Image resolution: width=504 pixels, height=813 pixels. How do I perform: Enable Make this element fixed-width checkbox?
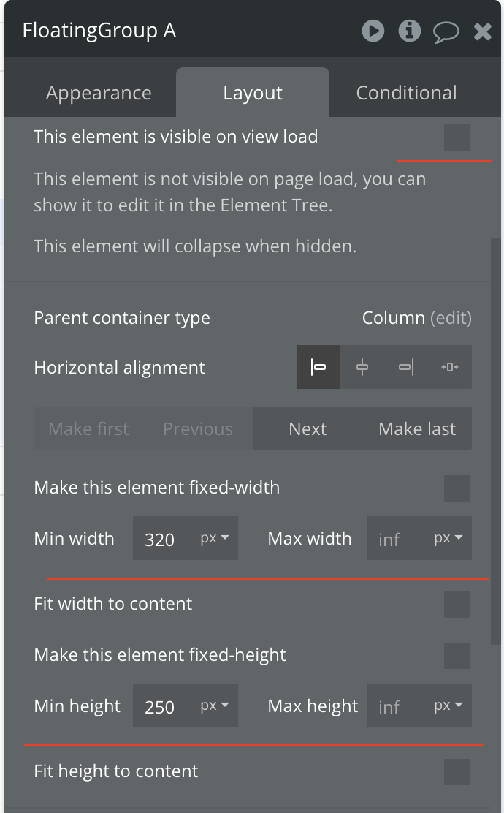(457, 488)
